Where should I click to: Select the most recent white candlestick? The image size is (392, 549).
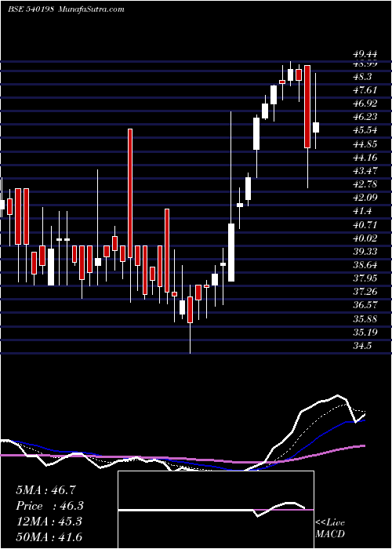coord(316,127)
